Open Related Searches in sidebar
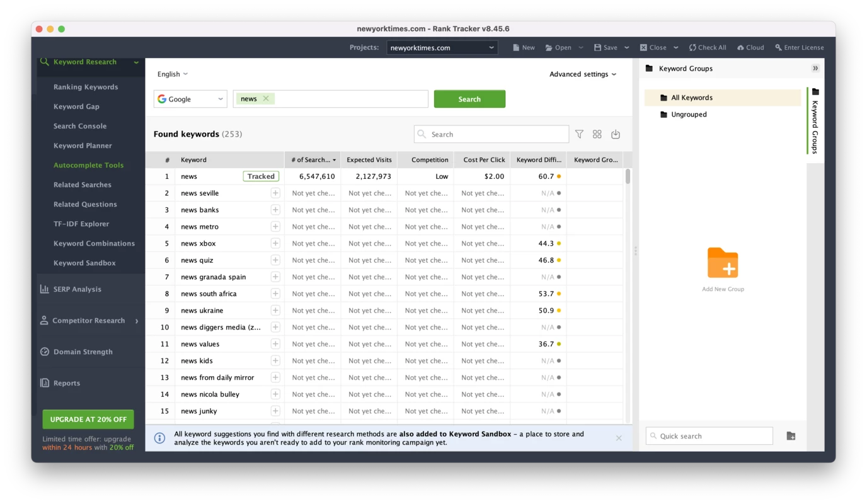 coord(83,185)
